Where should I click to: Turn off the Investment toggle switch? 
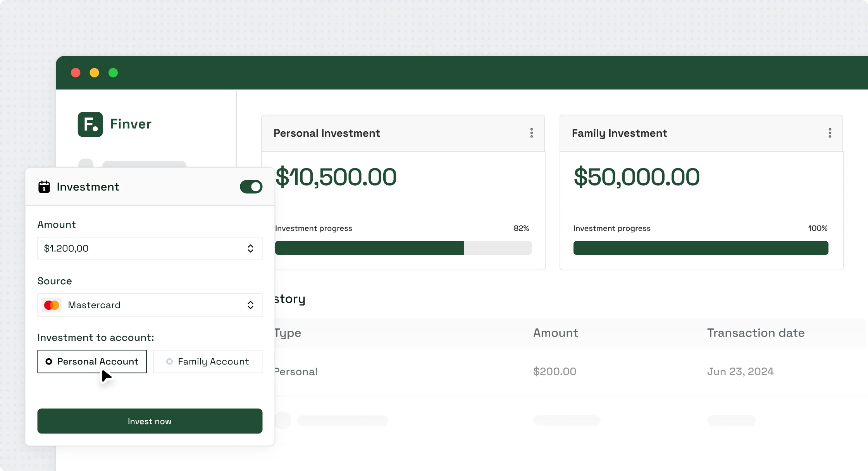(x=251, y=187)
